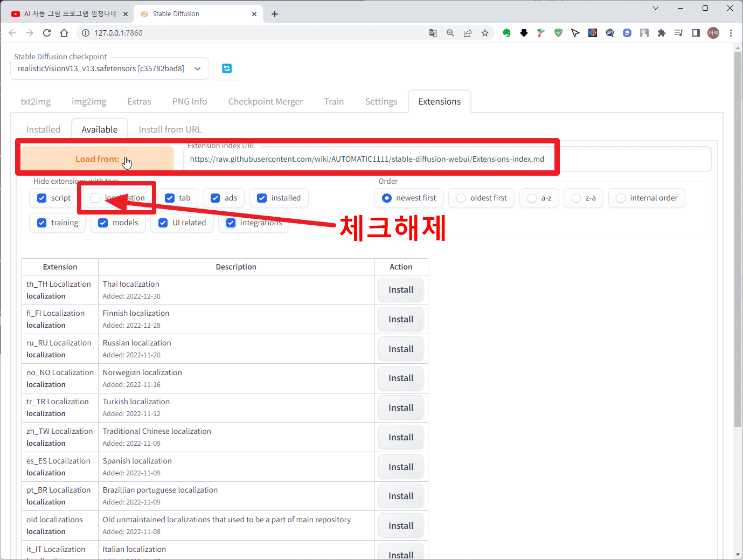Refresh the checkpoint list with blue icon
The height and width of the screenshot is (560, 743).
pos(227,68)
